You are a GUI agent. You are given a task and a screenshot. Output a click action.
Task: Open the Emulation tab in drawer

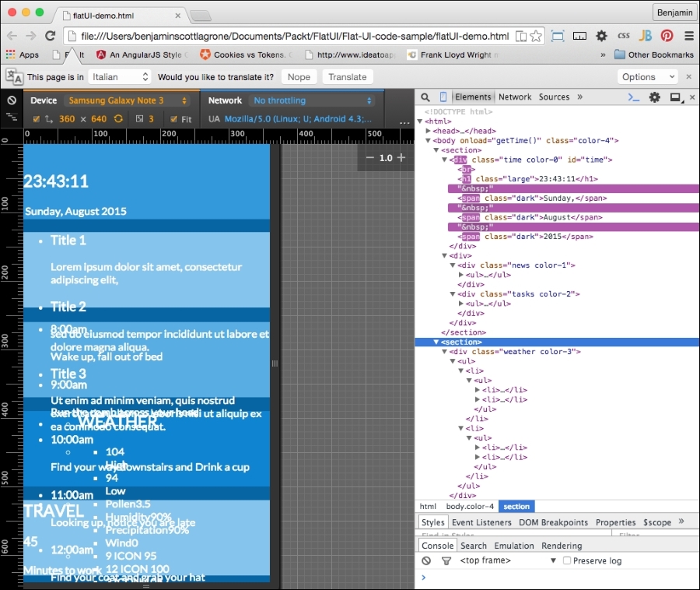514,546
